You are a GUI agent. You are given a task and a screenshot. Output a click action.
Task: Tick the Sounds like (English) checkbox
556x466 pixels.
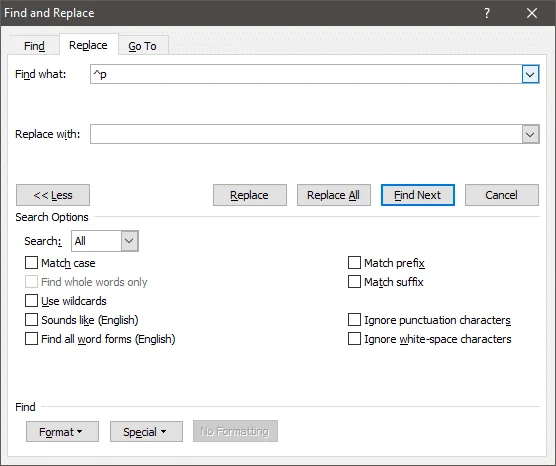pos(31,320)
